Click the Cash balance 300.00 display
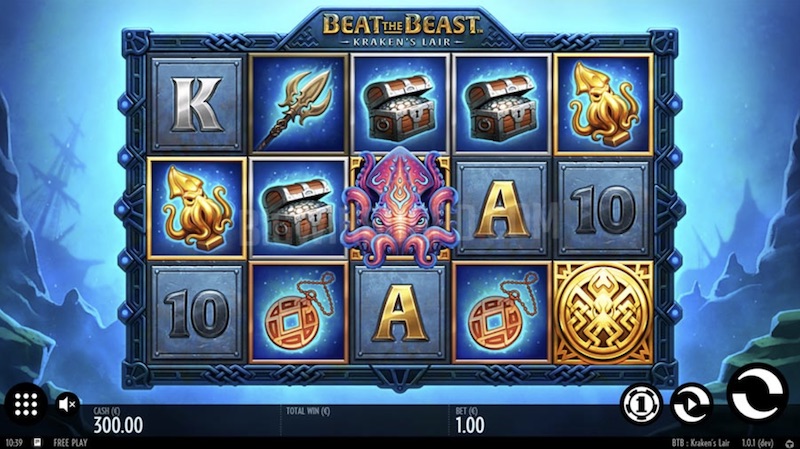Screen dimensions: 800x449 (118, 425)
